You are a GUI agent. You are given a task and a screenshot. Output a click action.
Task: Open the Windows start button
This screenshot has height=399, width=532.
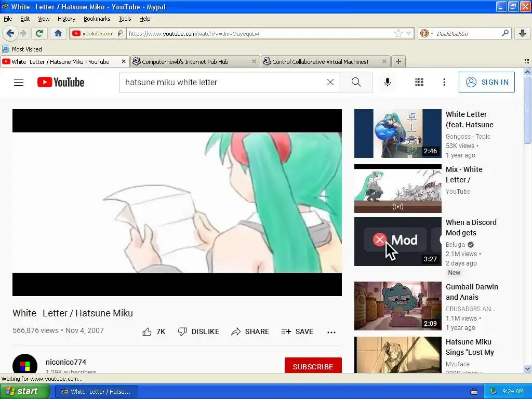25,392
